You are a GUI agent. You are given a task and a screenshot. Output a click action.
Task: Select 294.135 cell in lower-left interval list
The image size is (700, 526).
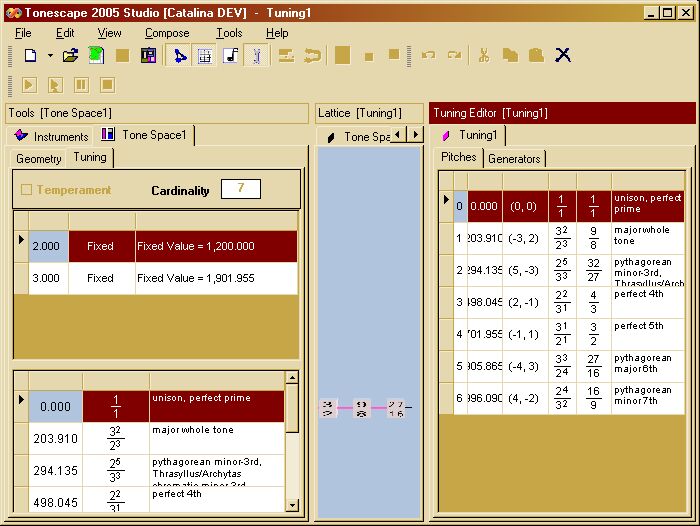[55, 471]
